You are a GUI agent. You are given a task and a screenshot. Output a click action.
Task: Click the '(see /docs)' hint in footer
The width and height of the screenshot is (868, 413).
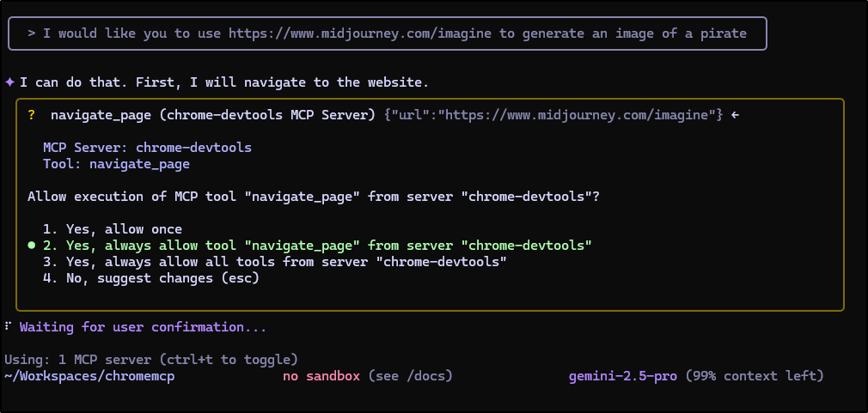[410, 376]
